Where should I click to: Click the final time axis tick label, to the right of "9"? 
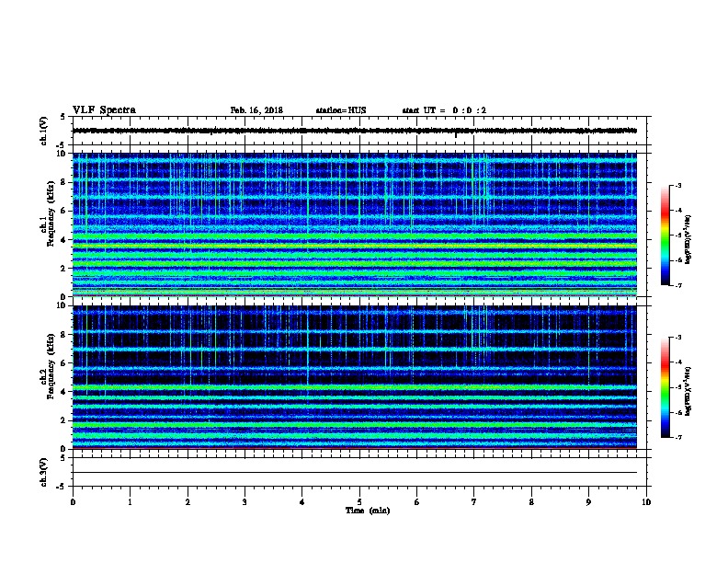pos(646,502)
